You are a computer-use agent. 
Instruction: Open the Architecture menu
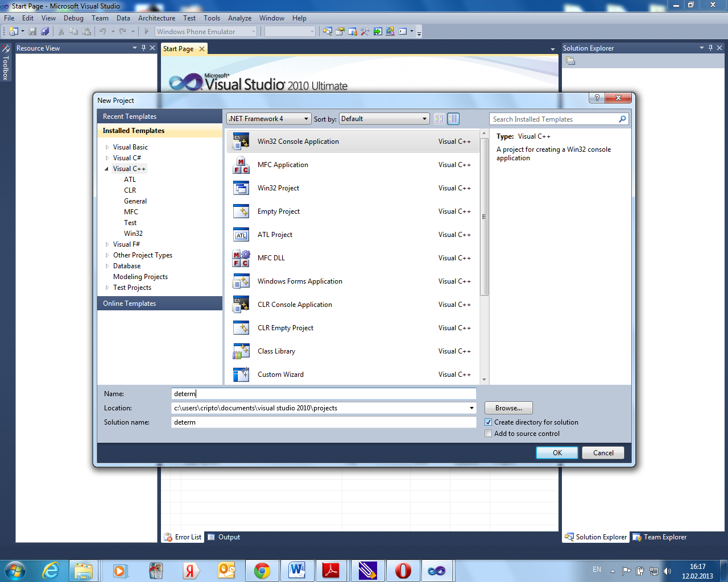(x=156, y=18)
